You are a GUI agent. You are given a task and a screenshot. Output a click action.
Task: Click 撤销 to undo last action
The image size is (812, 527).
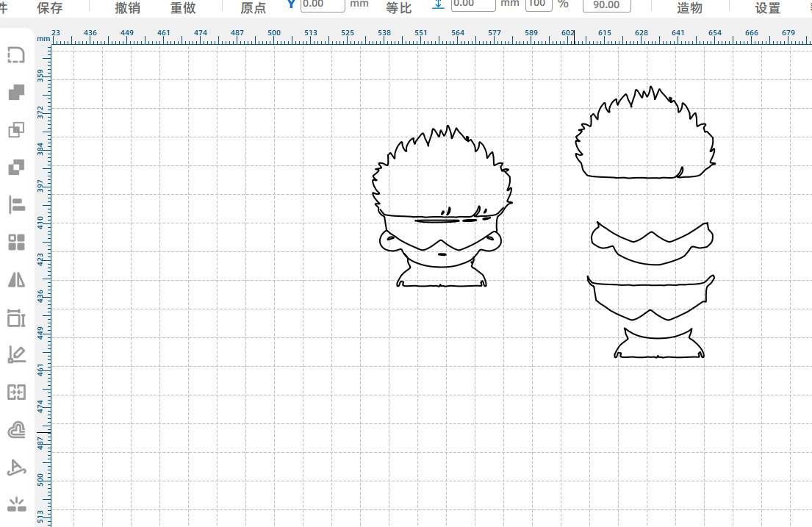(x=128, y=7)
